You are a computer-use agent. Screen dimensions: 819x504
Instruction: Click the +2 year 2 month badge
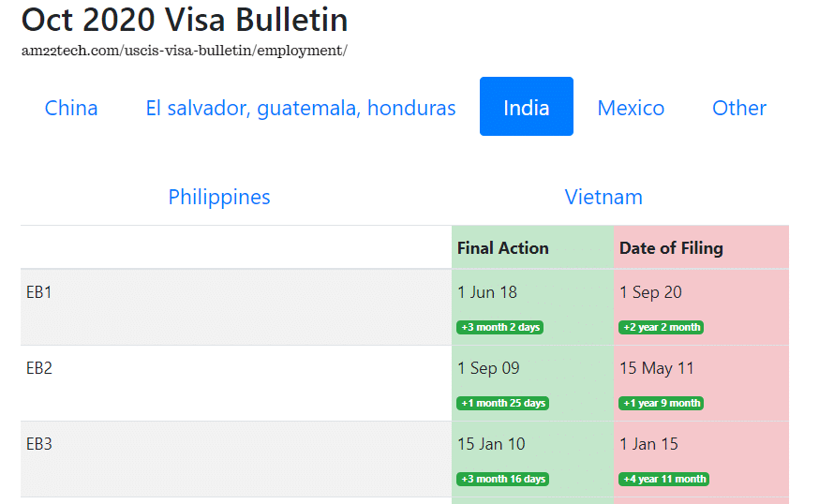[x=662, y=327]
